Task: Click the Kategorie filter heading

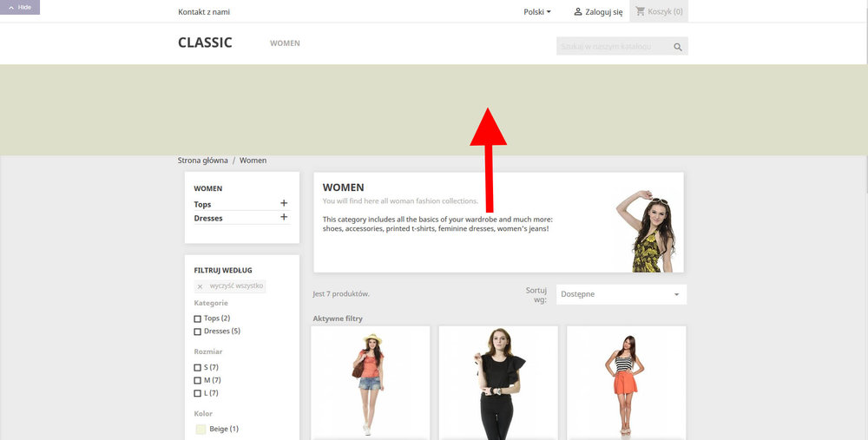Action: click(x=211, y=303)
